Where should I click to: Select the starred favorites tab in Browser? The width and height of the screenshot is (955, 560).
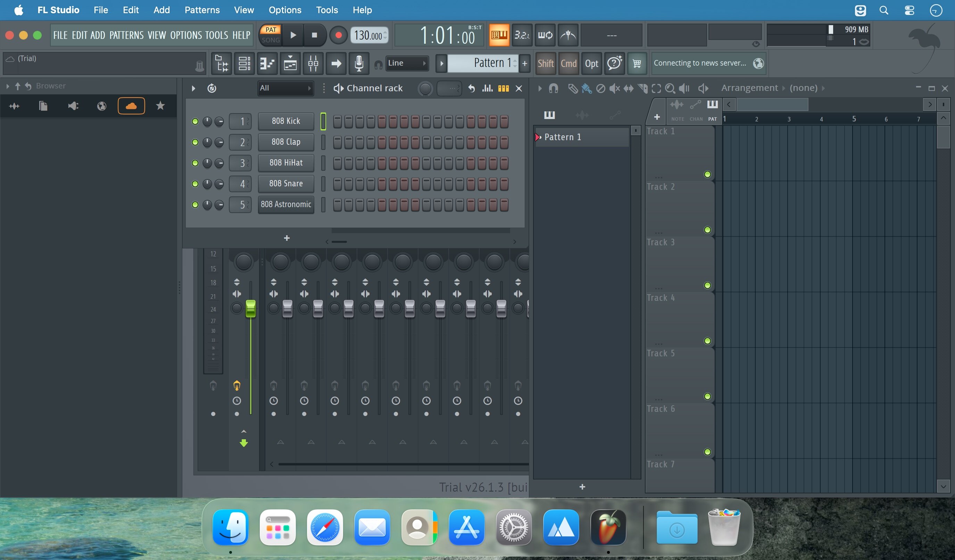160,106
